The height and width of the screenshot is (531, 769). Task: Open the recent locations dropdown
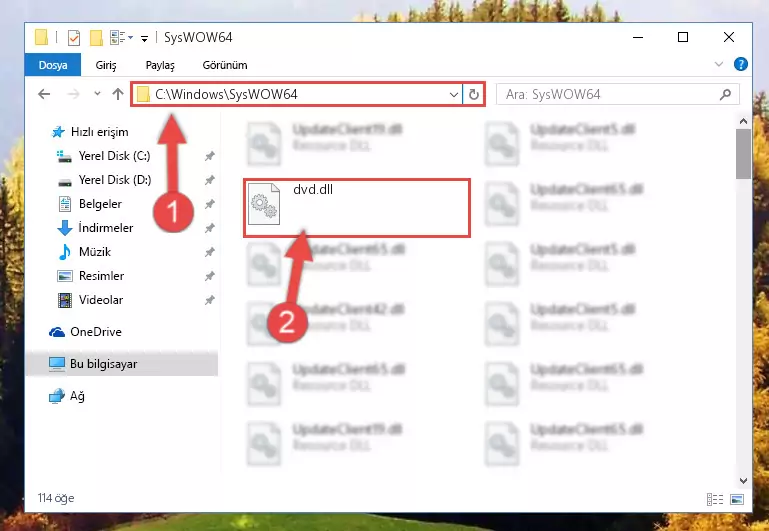pos(97,94)
